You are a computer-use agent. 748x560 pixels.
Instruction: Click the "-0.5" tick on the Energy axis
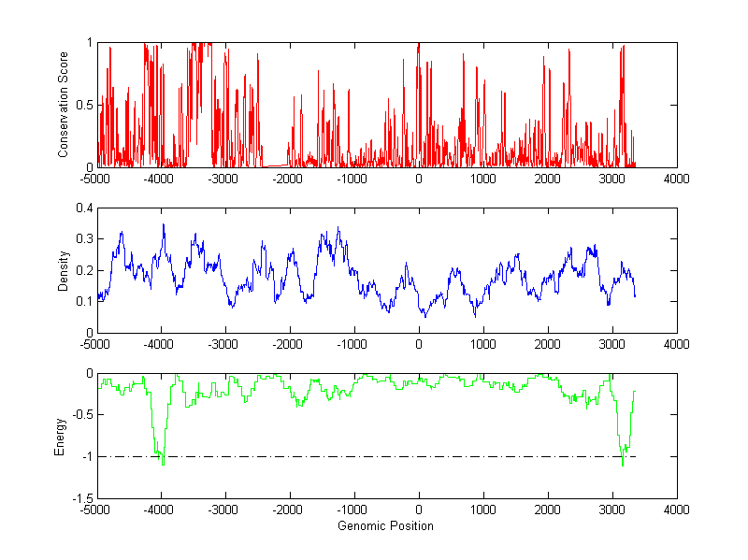tap(81, 415)
